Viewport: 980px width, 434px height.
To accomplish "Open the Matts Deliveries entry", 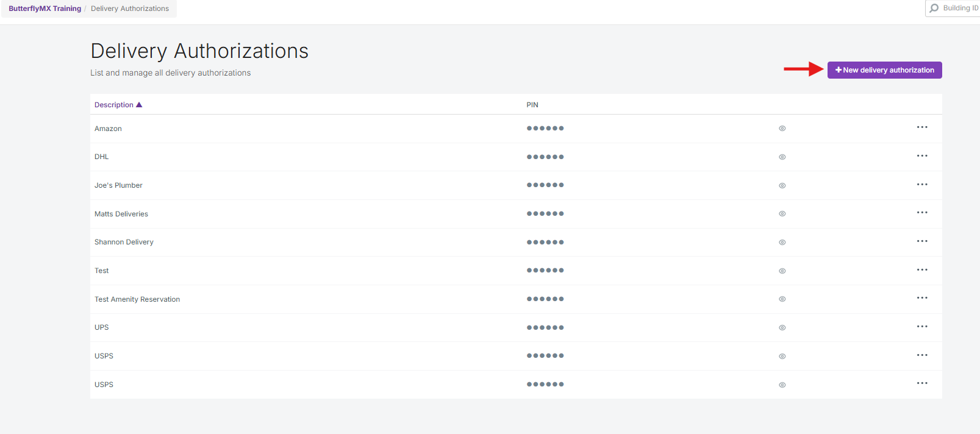I will (121, 214).
